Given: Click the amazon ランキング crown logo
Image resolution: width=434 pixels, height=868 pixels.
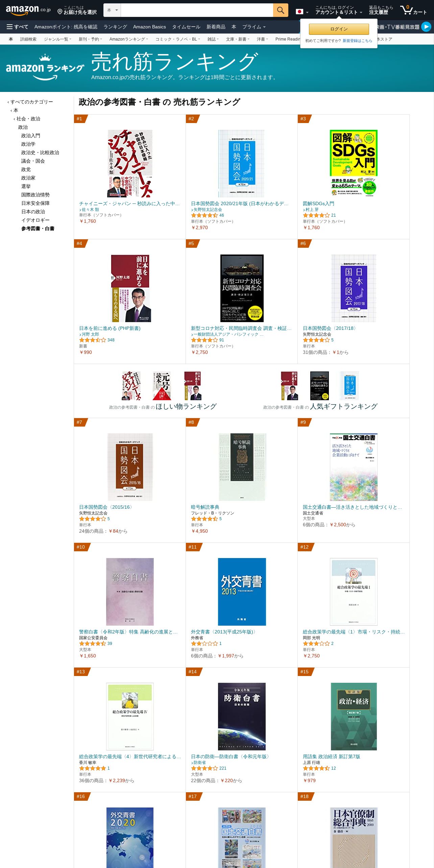Looking at the screenshot, I should [45, 67].
